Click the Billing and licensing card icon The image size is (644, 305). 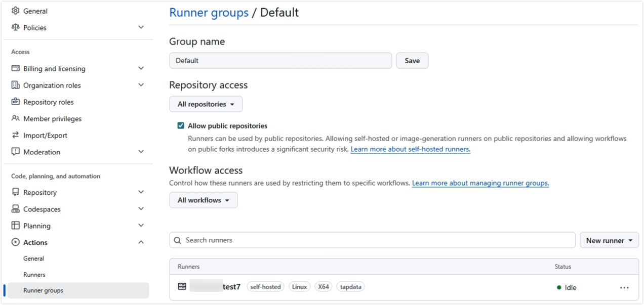coord(16,68)
